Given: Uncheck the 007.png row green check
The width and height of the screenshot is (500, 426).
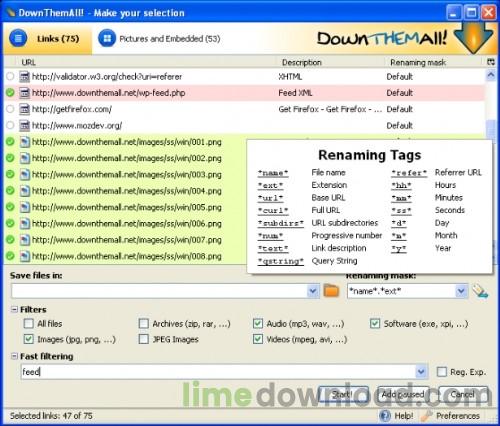Looking at the screenshot, I should point(10,240).
